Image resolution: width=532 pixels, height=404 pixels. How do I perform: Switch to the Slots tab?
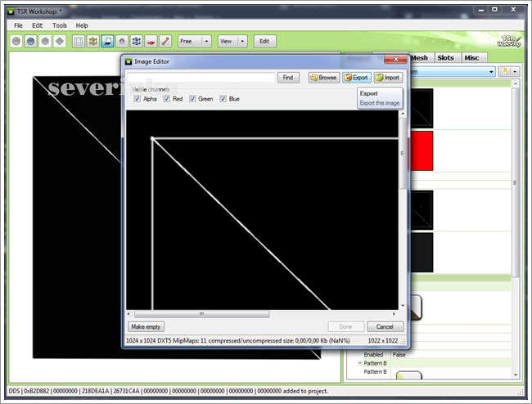point(445,57)
